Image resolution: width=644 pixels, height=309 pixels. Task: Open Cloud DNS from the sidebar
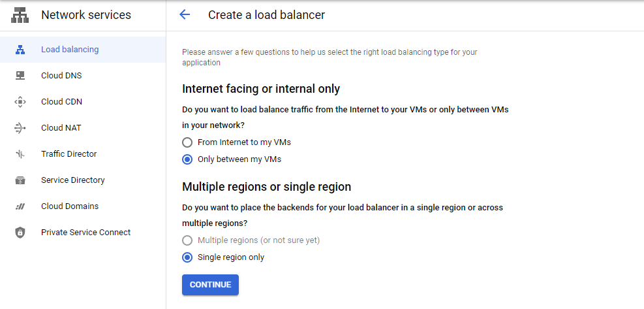pos(83,76)
